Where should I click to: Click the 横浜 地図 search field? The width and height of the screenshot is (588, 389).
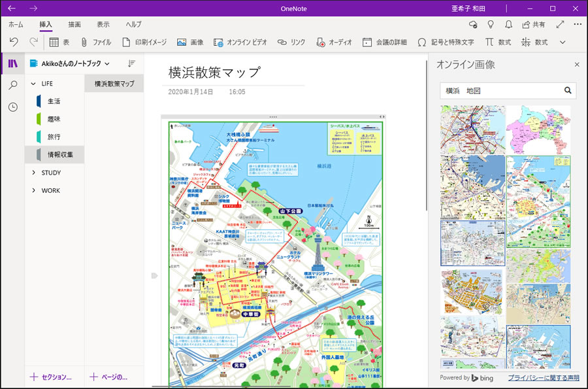point(500,90)
